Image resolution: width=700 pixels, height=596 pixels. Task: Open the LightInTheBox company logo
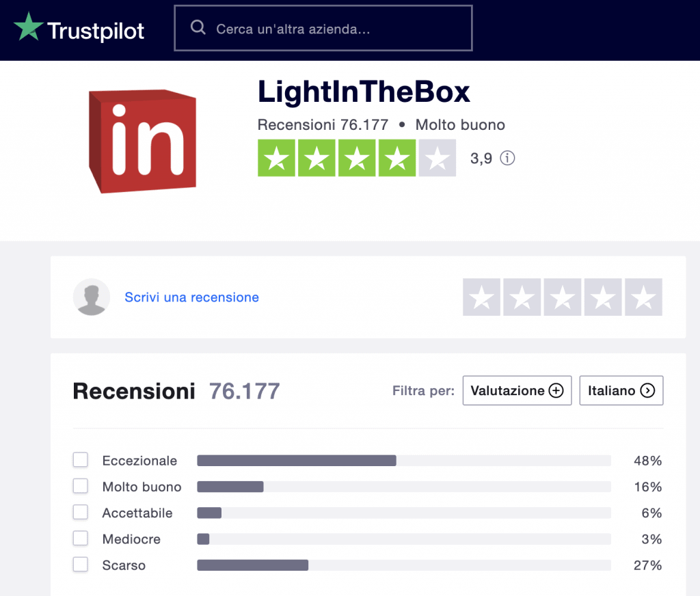click(x=142, y=141)
